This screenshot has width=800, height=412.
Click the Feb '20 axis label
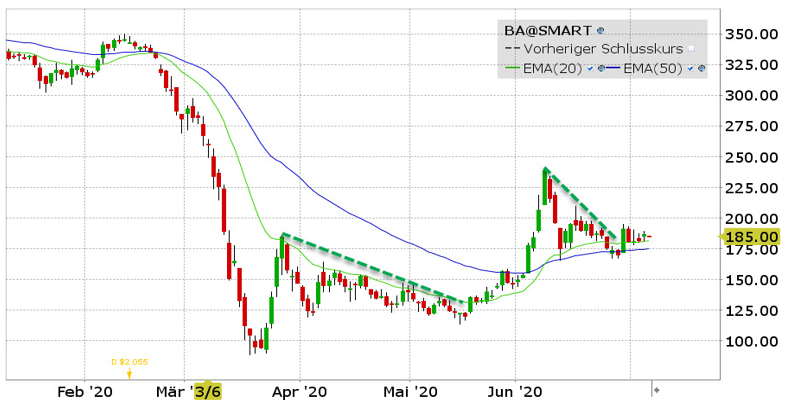pos(85,392)
